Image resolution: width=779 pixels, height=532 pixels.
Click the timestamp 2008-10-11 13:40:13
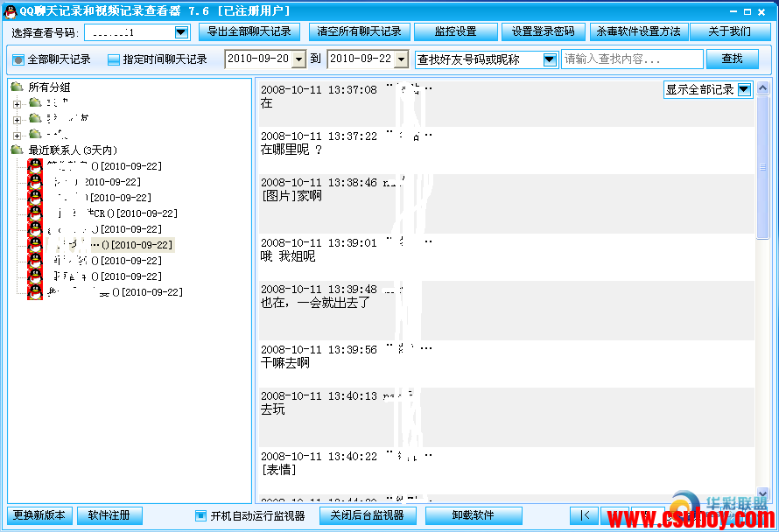pos(319,395)
